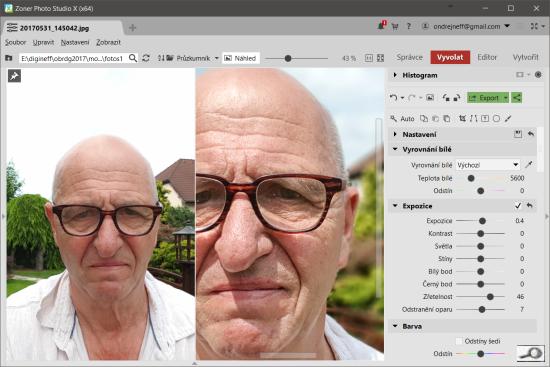Click the undo arrow icon
The width and height of the screenshot is (550, 367).
coord(394,98)
